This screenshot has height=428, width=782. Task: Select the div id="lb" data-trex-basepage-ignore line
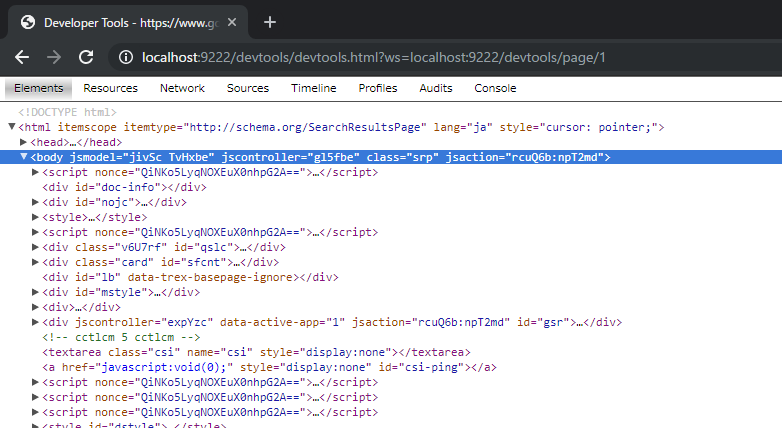190,277
